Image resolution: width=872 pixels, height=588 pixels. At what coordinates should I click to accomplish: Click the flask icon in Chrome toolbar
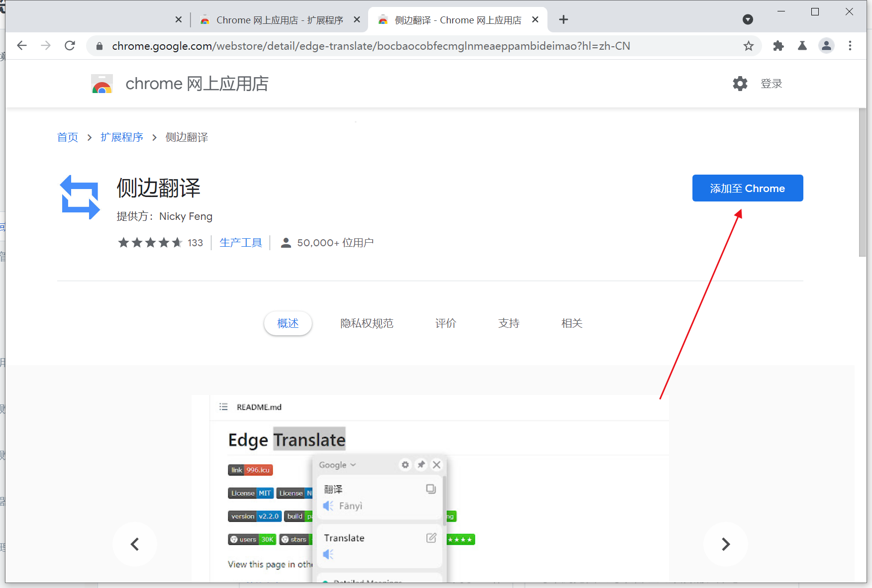[802, 46]
